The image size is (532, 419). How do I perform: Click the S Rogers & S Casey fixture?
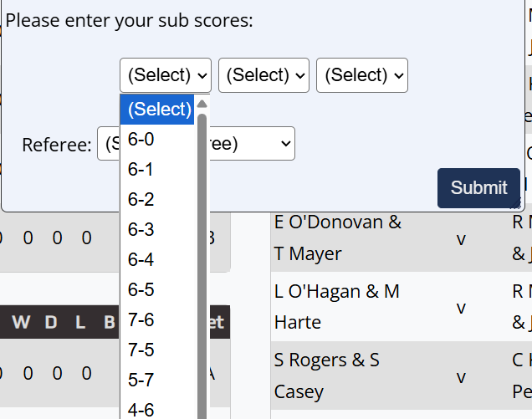(327, 376)
